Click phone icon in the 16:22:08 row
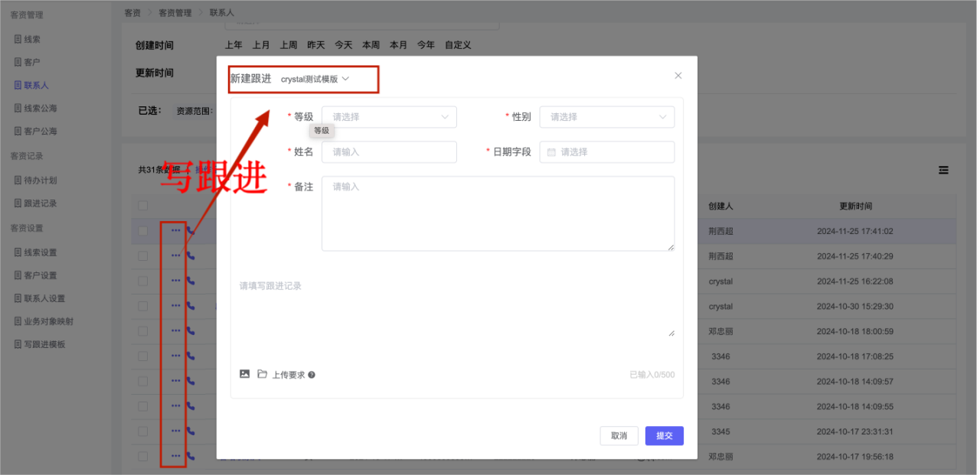The image size is (980, 475). point(191,281)
